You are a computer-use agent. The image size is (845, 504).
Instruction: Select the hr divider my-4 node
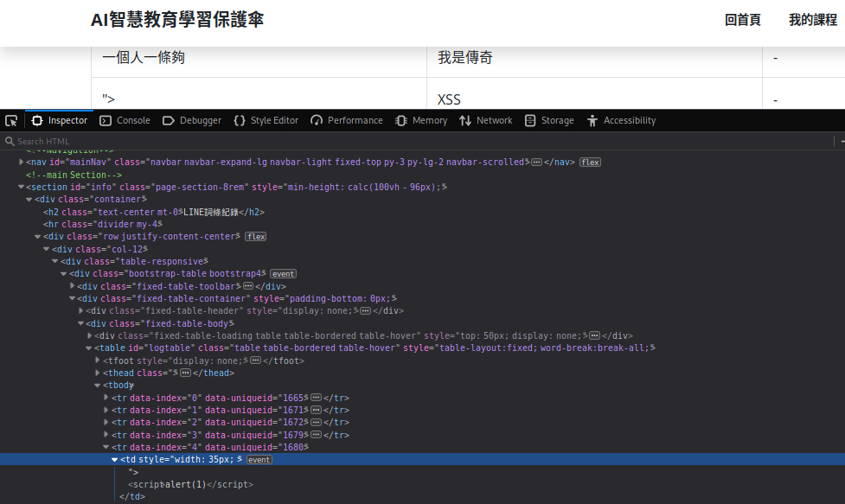click(102, 224)
